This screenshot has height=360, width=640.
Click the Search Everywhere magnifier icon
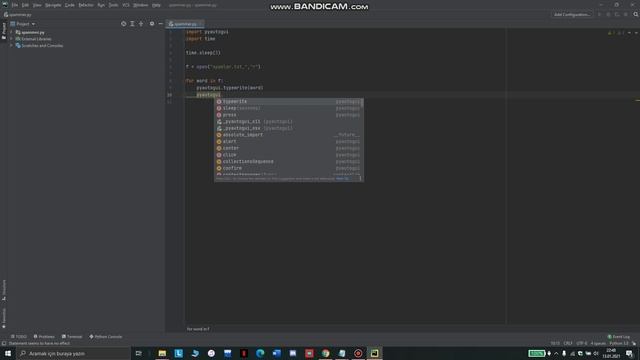[x=636, y=15]
